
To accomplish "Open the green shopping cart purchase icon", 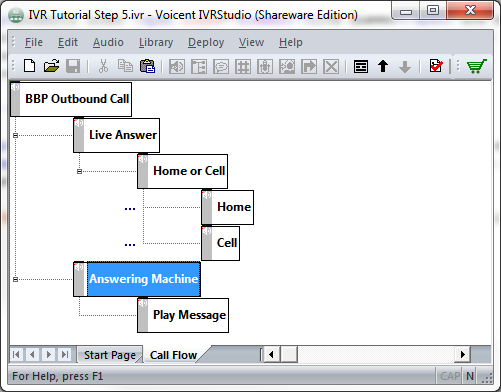I will coord(477,66).
